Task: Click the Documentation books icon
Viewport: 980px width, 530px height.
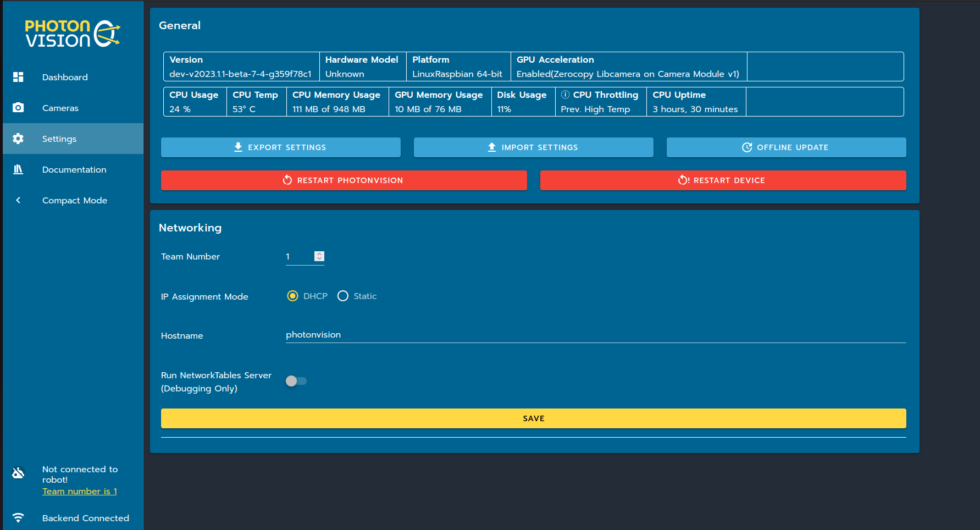Action: pos(18,169)
